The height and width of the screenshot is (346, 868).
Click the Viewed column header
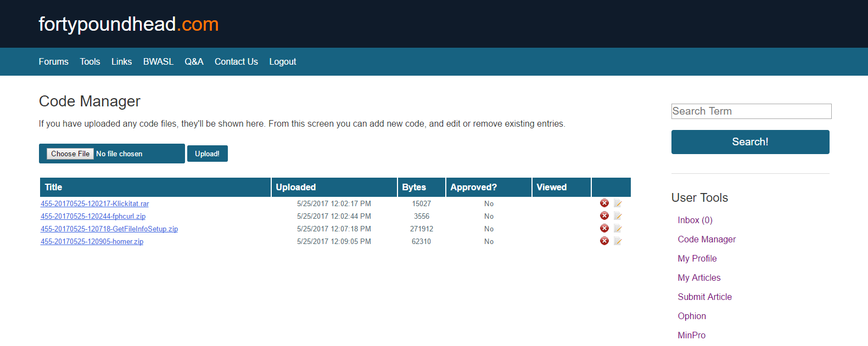point(562,187)
